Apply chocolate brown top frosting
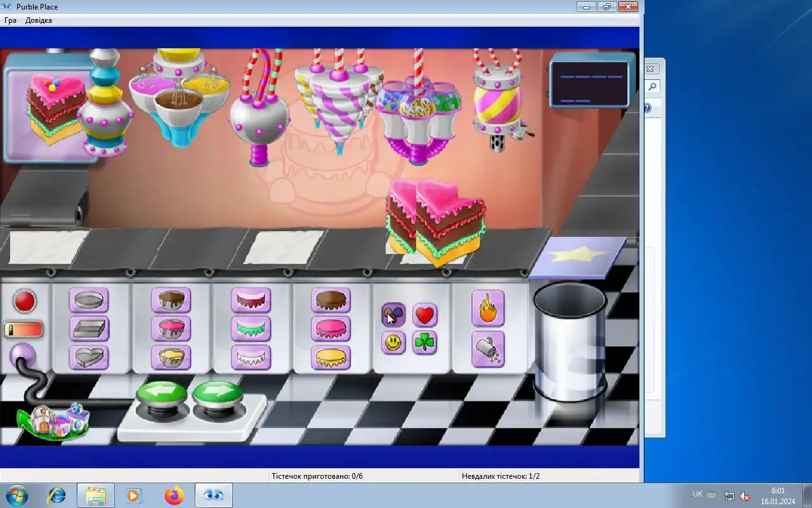The width and height of the screenshot is (812, 508). pyautogui.click(x=331, y=300)
